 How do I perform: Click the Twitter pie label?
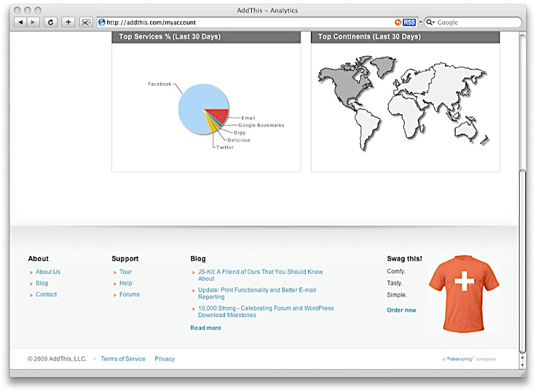click(225, 147)
